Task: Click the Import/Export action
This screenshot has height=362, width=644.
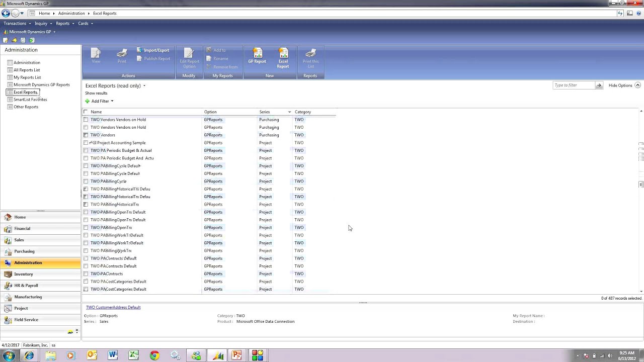Action: tap(153, 50)
